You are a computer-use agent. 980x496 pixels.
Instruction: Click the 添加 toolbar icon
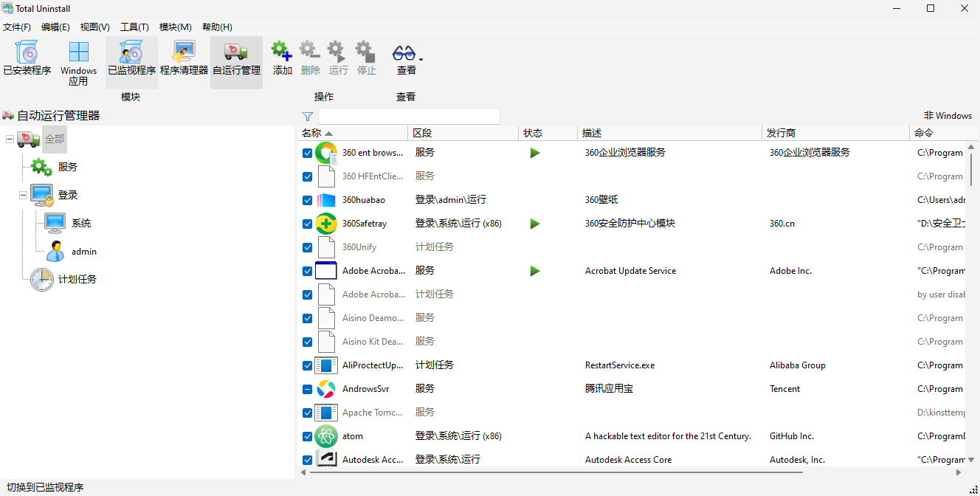pyautogui.click(x=282, y=52)
